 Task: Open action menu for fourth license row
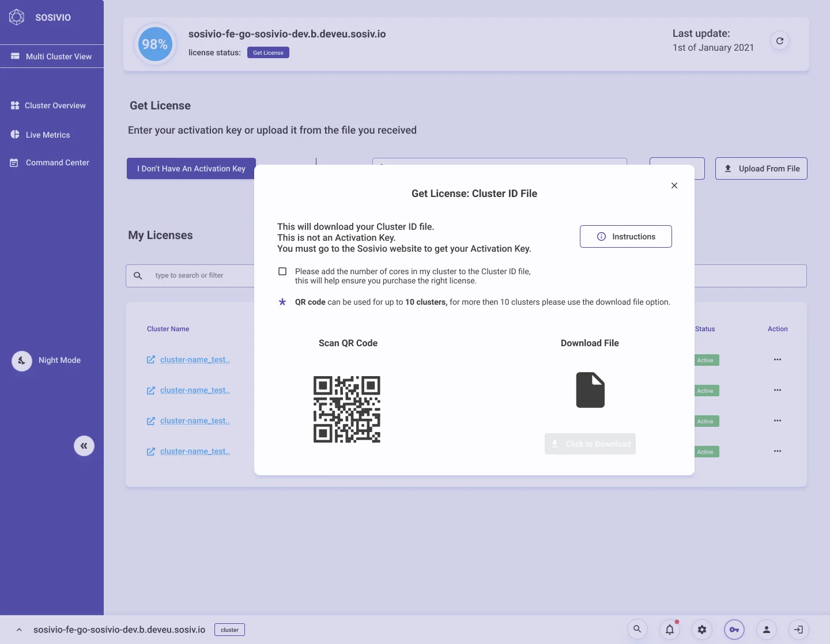coord(778,451)
